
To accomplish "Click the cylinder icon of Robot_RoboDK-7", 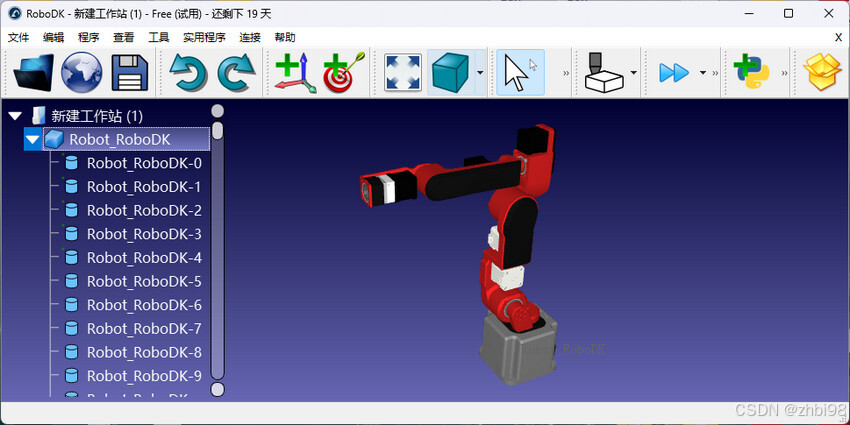I will [x=71, y=329].
